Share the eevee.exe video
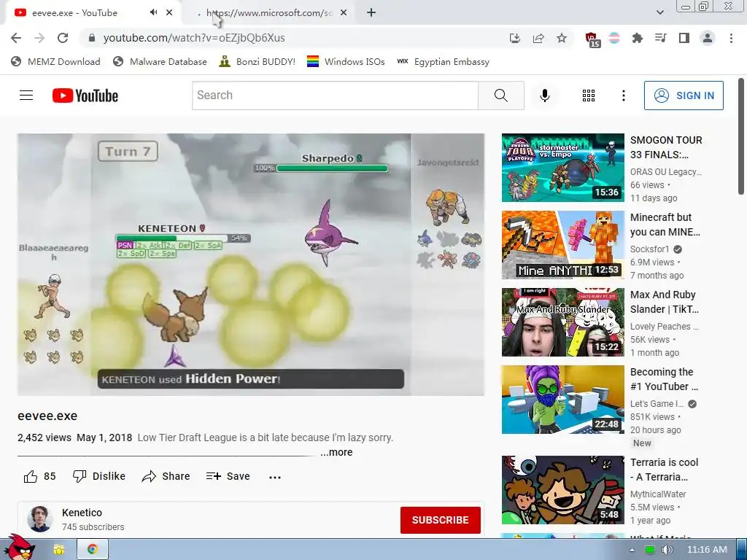This screenshot has height=560, width=747. click(166, 476)
